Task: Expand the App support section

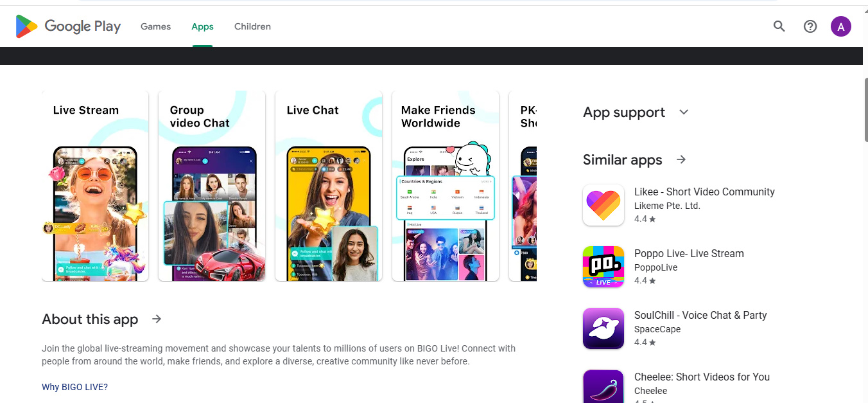Action: pos(684,112)
